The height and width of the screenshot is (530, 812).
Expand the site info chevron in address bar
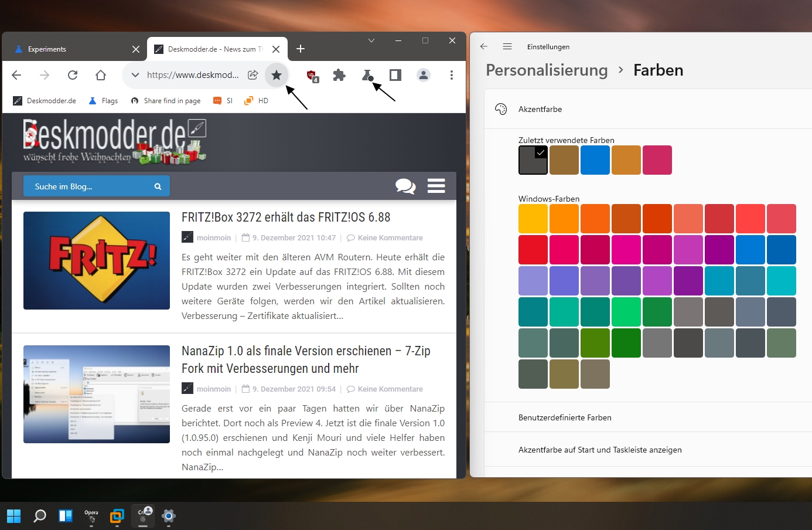(135, 75)
